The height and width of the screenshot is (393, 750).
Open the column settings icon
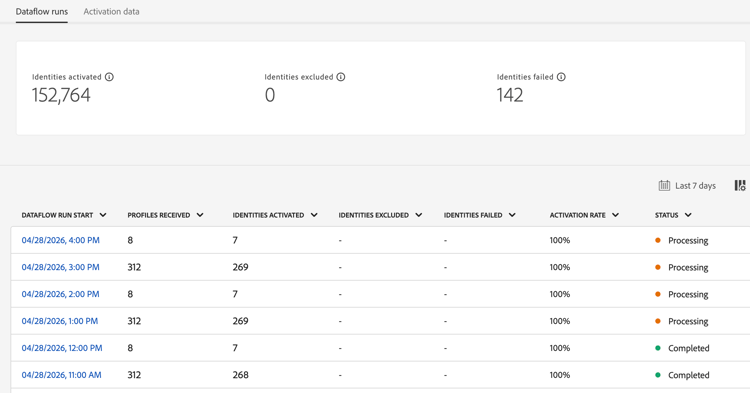pyautogui.click(x=739, y=186)
